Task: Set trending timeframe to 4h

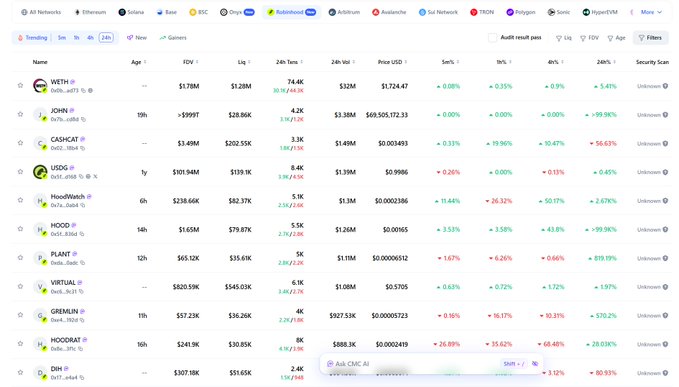Action: [x=90, y=38]
